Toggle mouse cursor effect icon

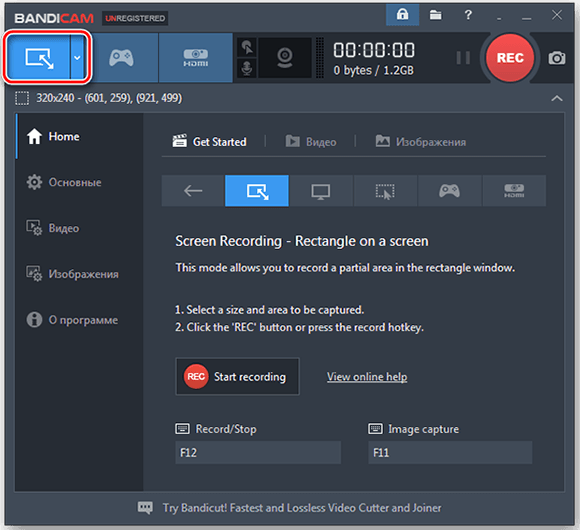pos(247,47)
